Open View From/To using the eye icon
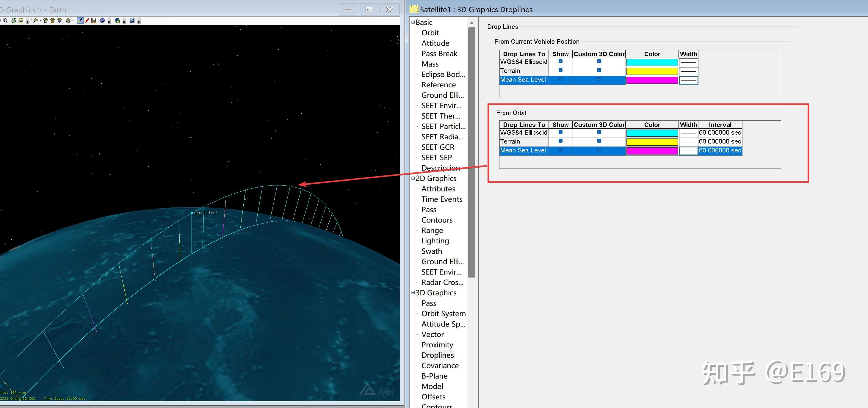Viewport: 868px width, 408px height. coord(35,21)
